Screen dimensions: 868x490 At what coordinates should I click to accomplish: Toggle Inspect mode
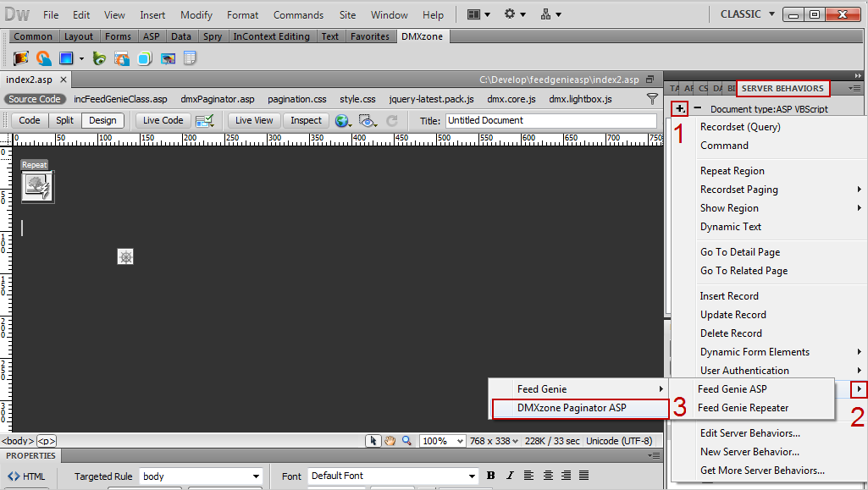coord(306,120)
